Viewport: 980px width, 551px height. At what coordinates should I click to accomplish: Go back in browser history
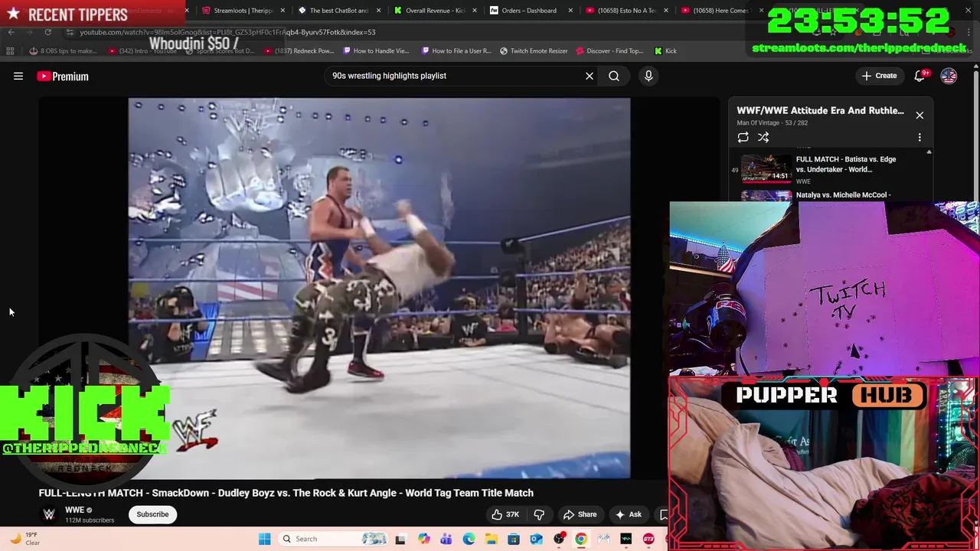(11, 32)
